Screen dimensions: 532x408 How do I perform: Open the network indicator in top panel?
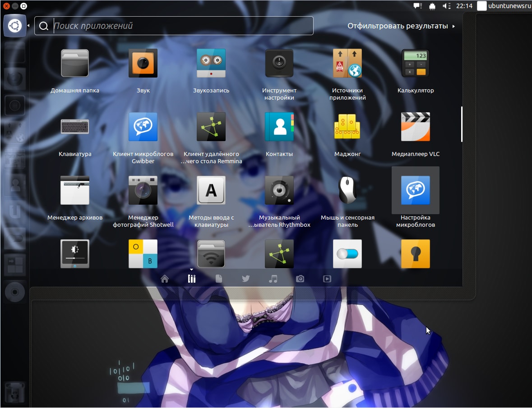pyautogui.click(x=432, y=6)
